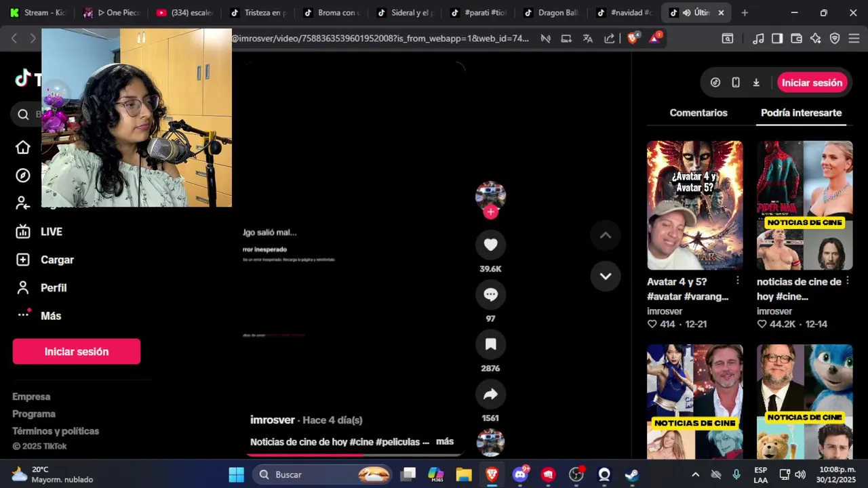Open the Brave VPN shield icon

[x=835, y=39]
